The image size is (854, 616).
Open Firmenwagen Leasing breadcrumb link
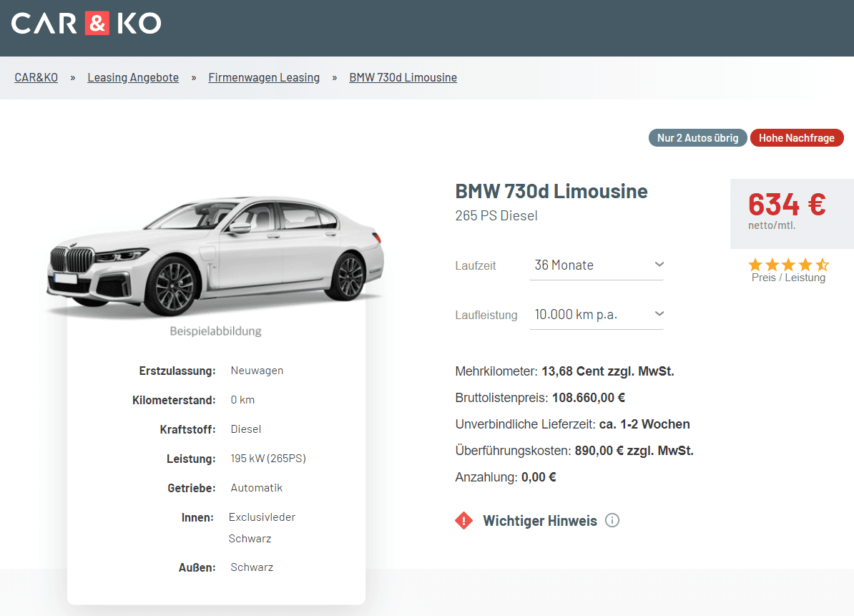tap(264, 78)
